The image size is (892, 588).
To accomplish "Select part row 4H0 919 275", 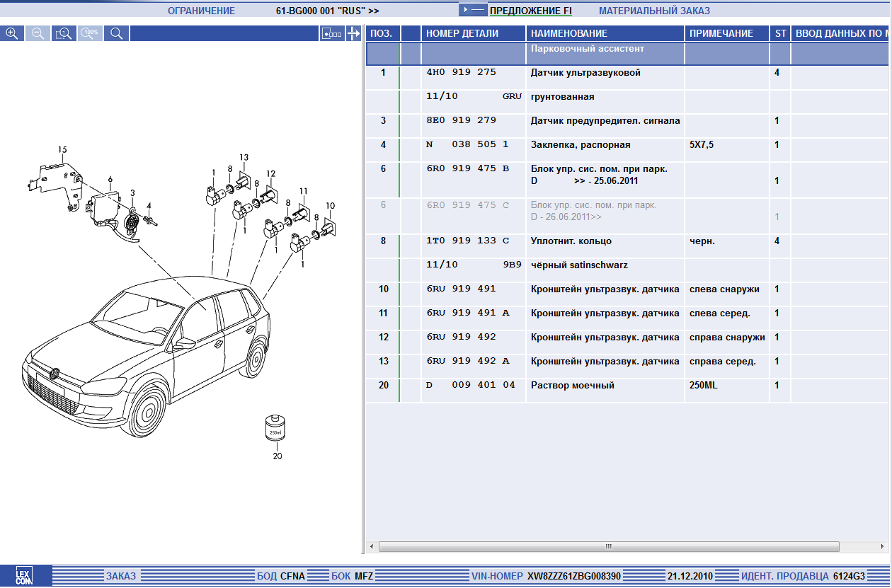I will [461, 73].
